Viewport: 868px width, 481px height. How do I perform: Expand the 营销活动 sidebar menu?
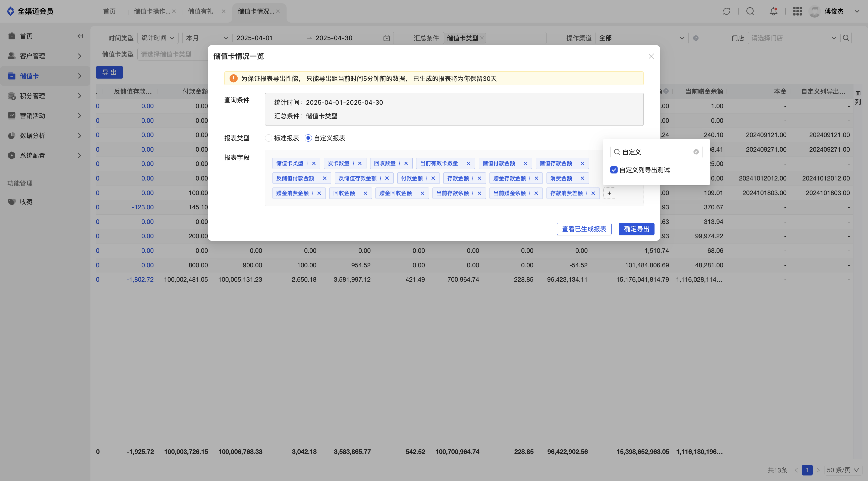pyautogui.click(x=45, y=115)
